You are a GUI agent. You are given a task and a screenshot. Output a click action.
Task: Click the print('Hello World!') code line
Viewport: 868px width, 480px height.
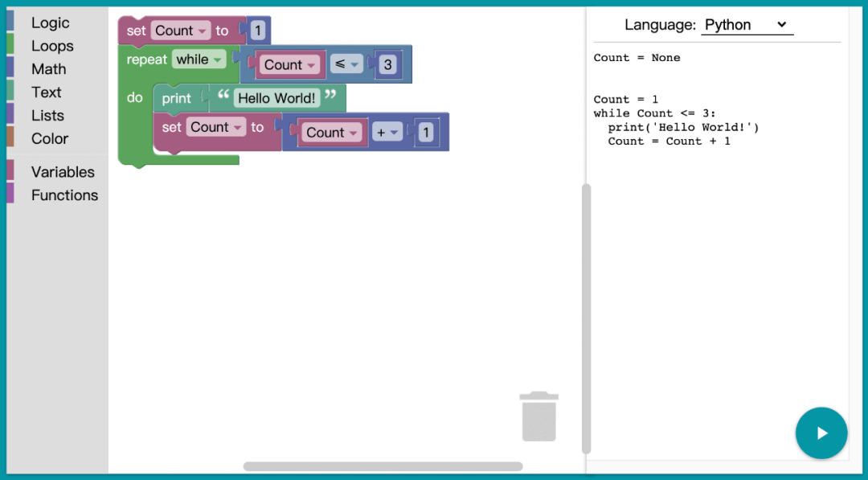coord(683,127)
